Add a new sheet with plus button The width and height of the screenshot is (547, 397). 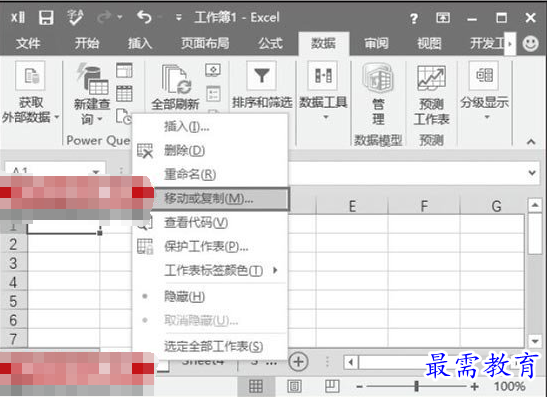click(298, 361)
